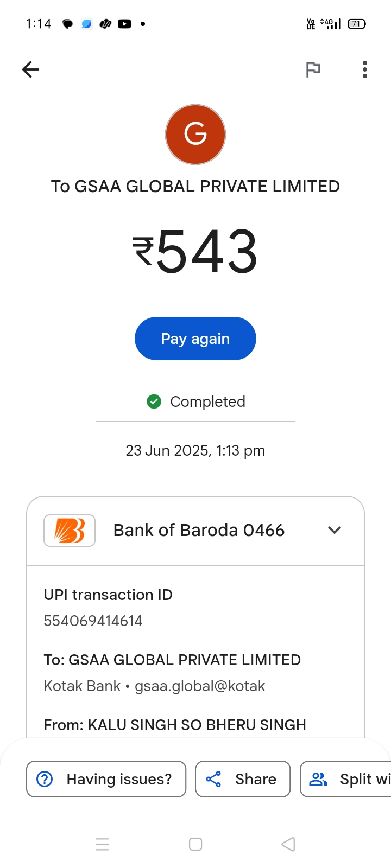Tap the YouTube notification icon in status bar
Image resolution: width=391 pixels, height=868 pixels.
tap(124, 24)
